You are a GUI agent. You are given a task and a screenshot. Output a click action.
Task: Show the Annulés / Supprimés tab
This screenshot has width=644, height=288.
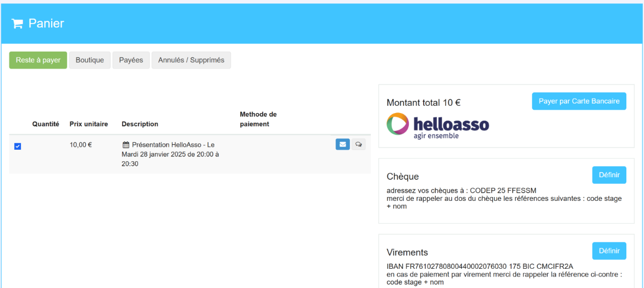pos(191,60)
